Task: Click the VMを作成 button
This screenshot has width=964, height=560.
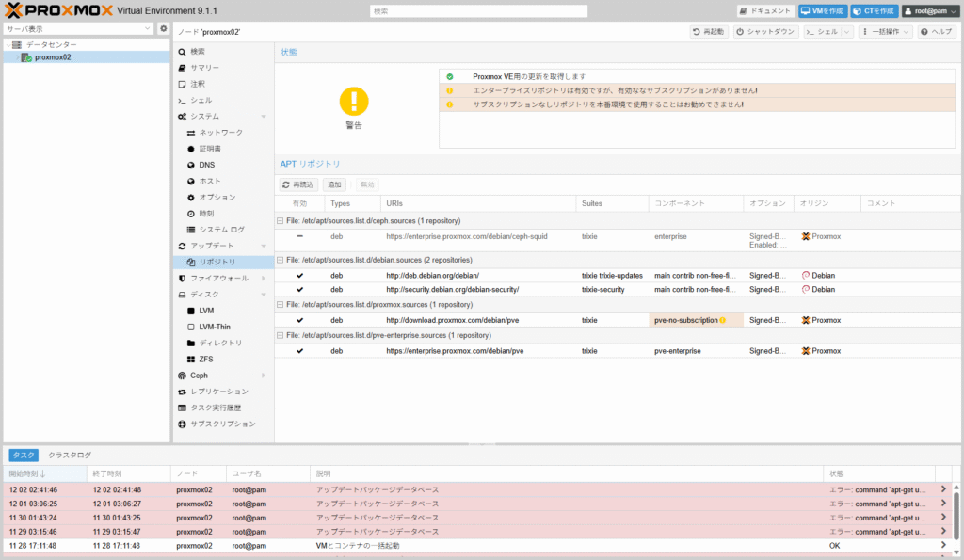Action: tap(822, 11)
